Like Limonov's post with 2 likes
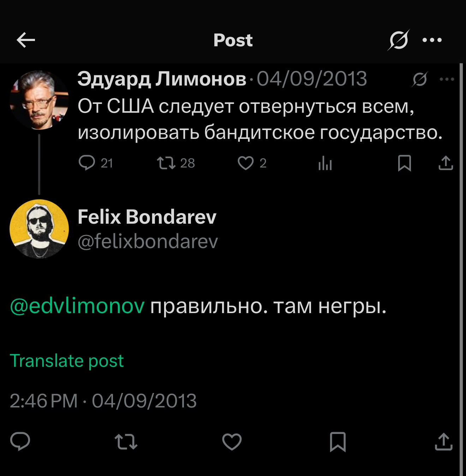Image resolution: width=466 pixels, height=476 pixels. (245, 163)
